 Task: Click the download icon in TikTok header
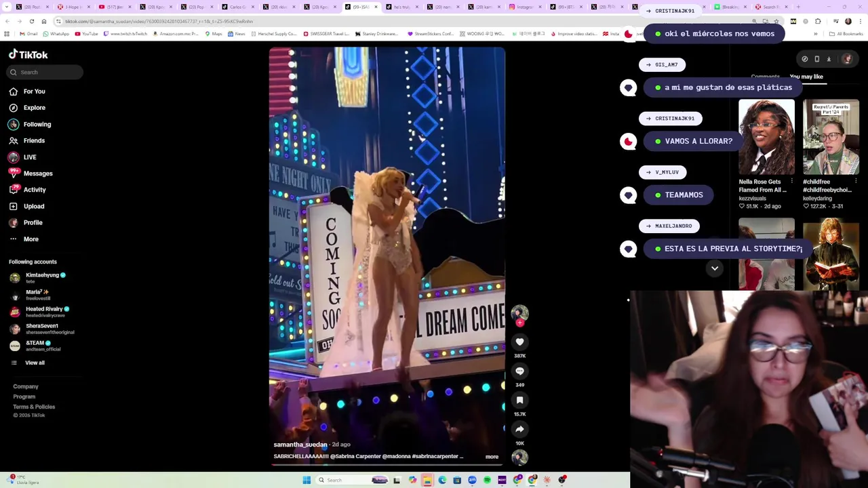(829, 59)
